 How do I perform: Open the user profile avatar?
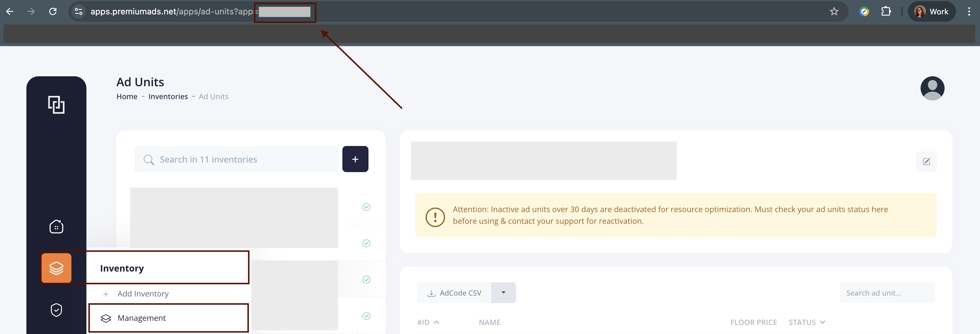(x=932, y=88)
